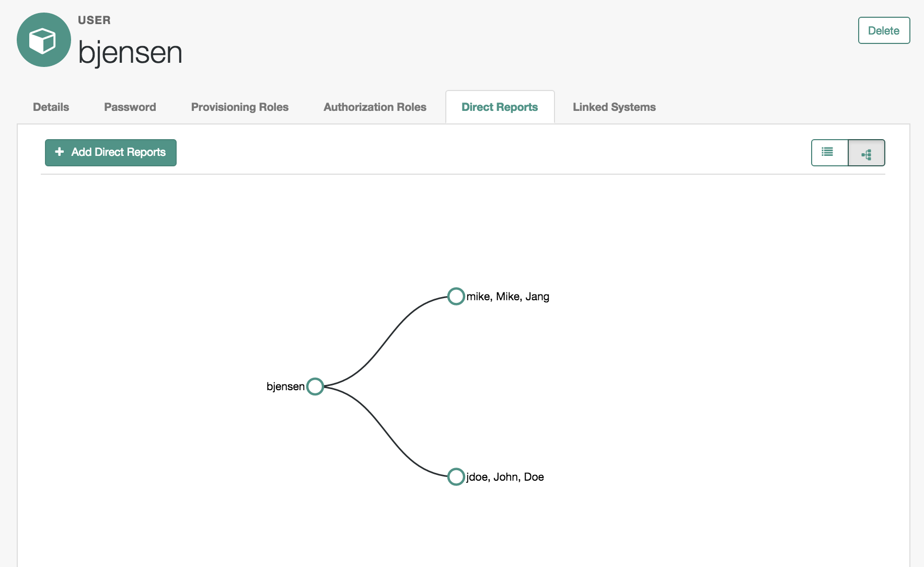
Task: Open the Password tab
Action: tap(130, 107)
